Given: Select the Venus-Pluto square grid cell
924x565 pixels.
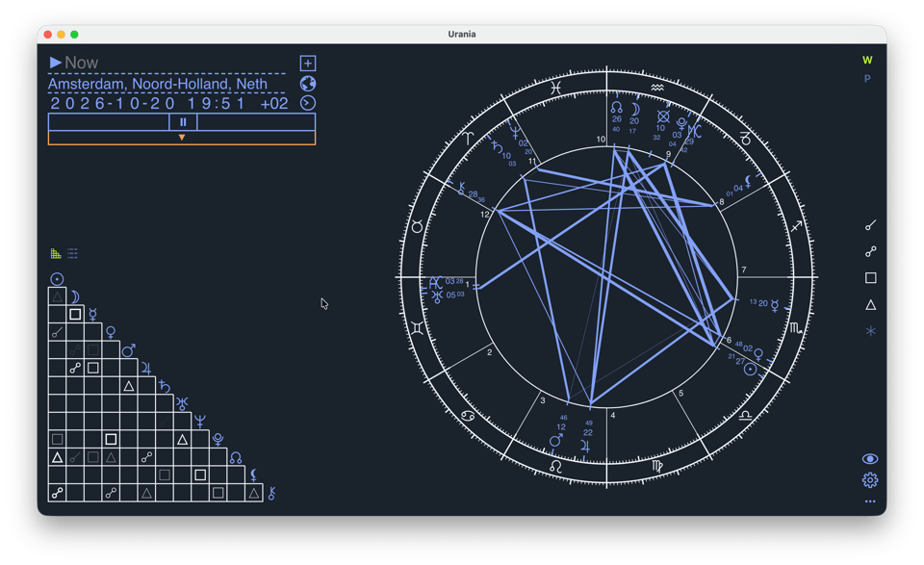Looking at the screenshot, I should tap(111, 440).
